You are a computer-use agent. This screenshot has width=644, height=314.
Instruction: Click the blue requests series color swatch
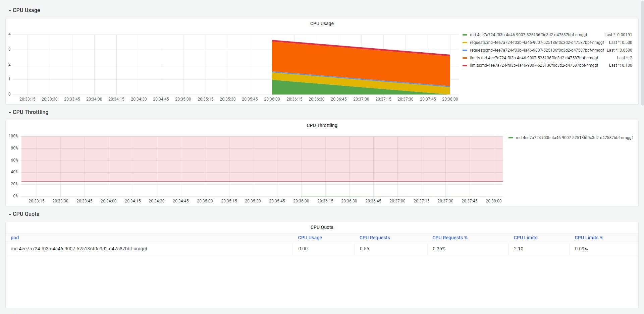coord(465,50)
